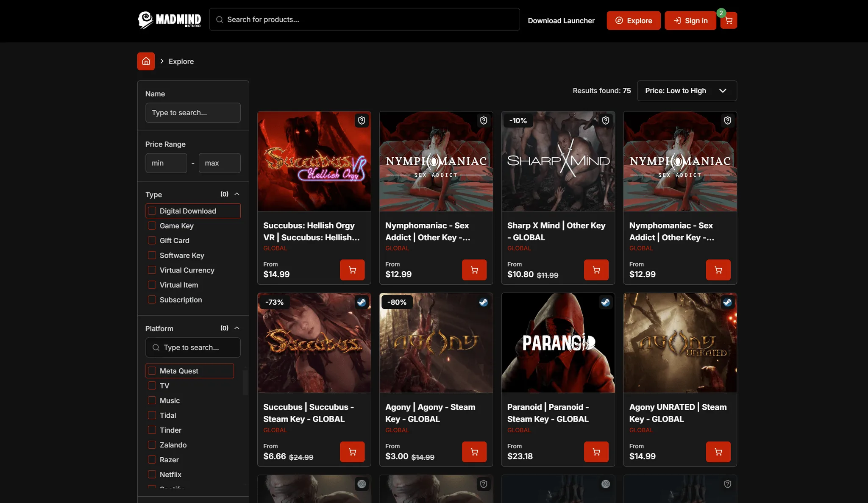Add Agony Steam Key to cart
This screenshot has width=868, height=503.
[474, 452]
